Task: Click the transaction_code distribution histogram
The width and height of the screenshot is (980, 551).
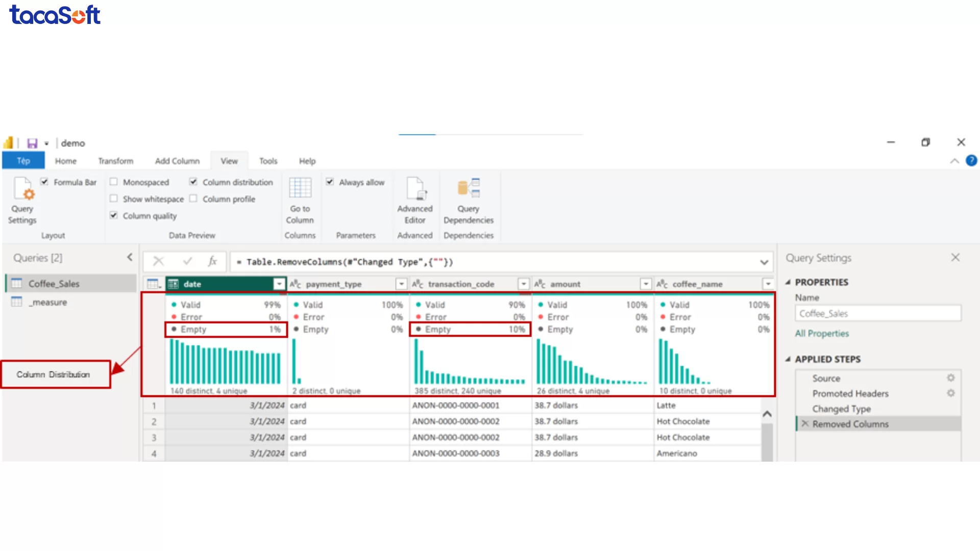Action: click(470, 361)
